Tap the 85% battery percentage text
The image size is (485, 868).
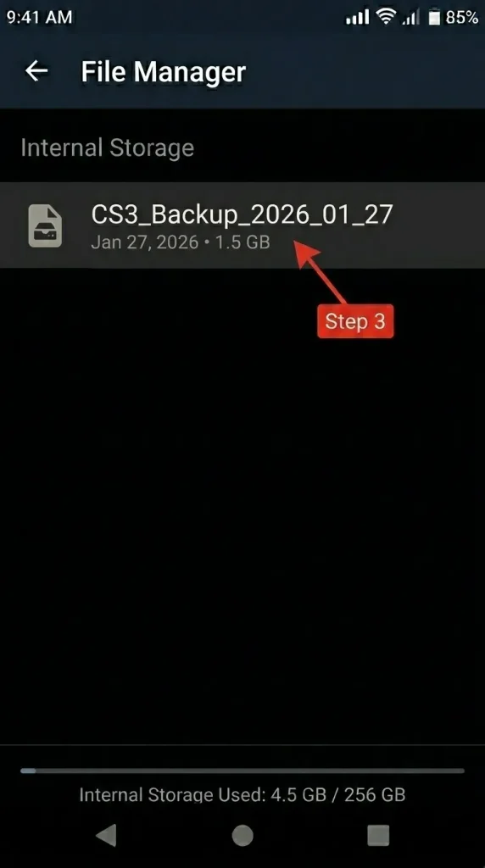point(462,18)
